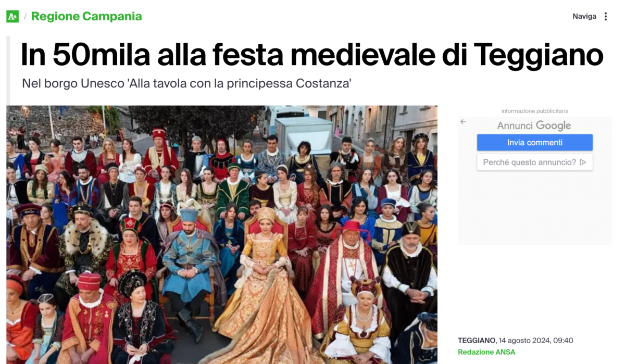Click the empty grey advertisement area
Viewport: 625px width, 364px height.
click(x=535, y=208)
